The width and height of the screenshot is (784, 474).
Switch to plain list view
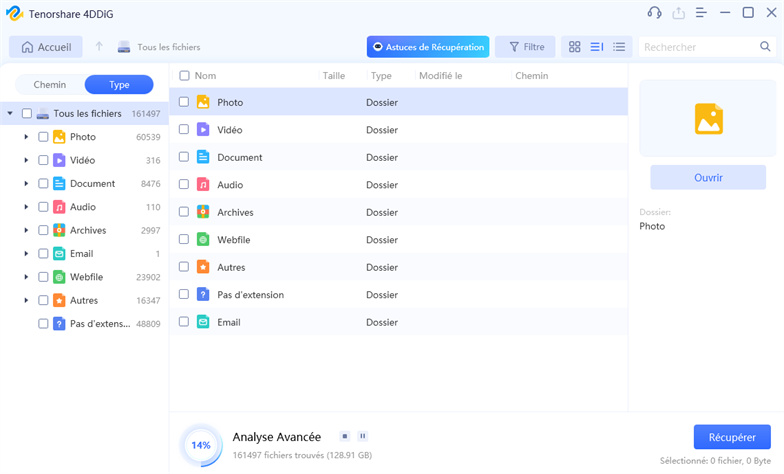(x=619, y=47)
